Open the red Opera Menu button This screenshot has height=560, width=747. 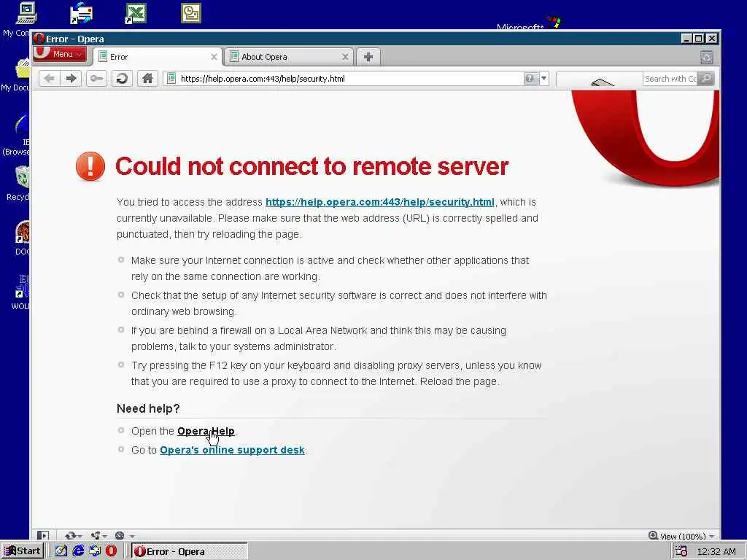pos(60,54)
